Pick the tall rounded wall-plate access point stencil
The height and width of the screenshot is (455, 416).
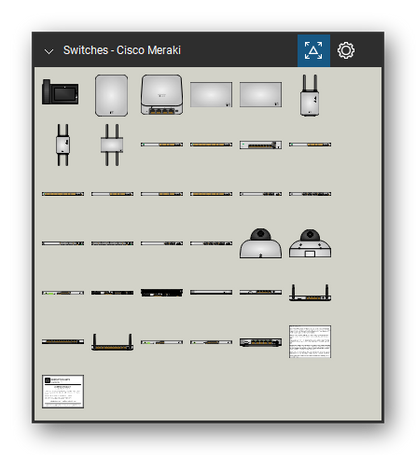112,95
